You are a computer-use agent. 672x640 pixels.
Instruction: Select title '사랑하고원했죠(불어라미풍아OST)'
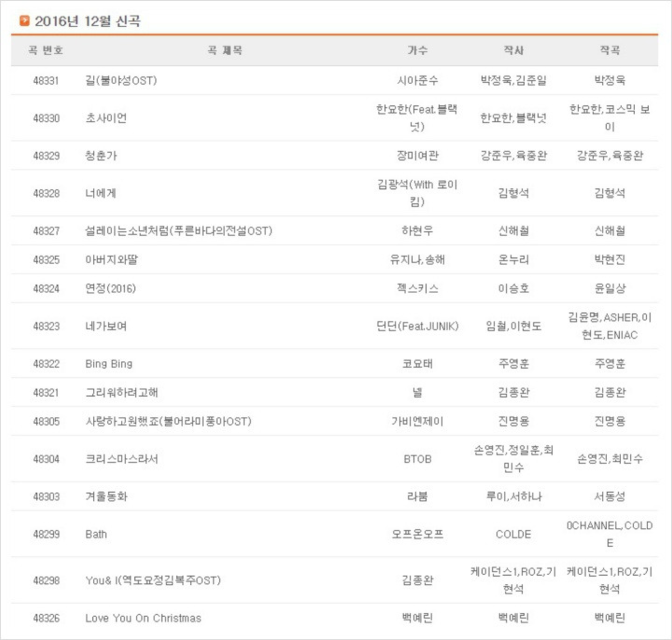pyautogui.click(x=168, y=422)
